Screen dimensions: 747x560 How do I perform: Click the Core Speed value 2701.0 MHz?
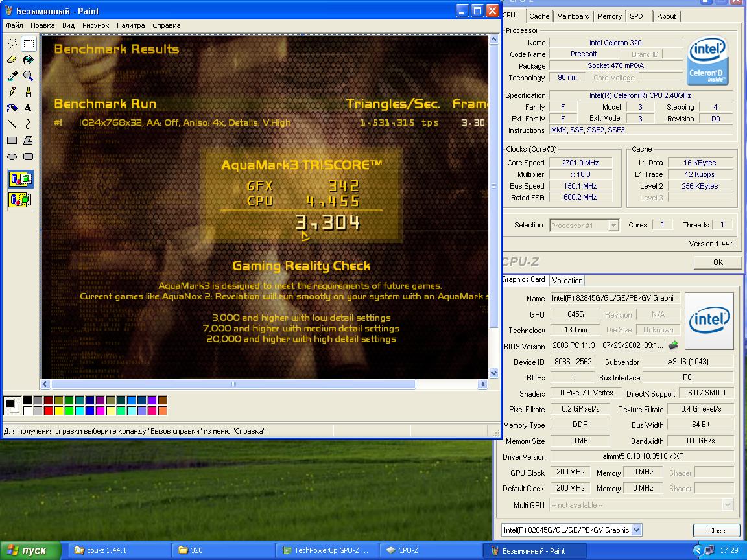tap(580, 163)
